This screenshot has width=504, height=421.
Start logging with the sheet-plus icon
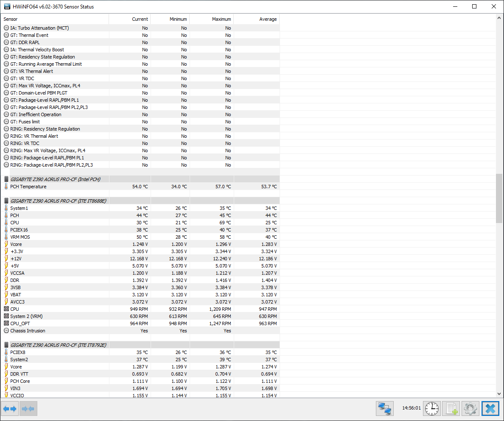451,408
